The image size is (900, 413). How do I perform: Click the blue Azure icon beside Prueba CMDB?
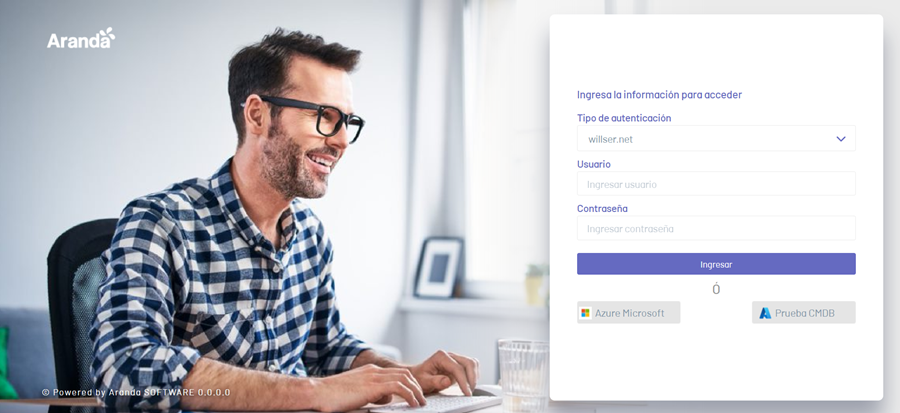click(765, 313)
